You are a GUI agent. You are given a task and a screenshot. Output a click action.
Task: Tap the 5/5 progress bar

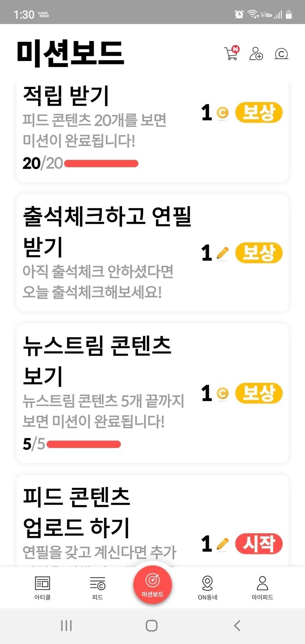84,444
